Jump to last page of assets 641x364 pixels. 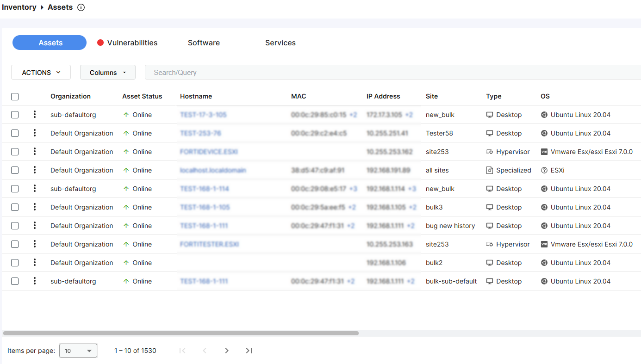[249, 351]
